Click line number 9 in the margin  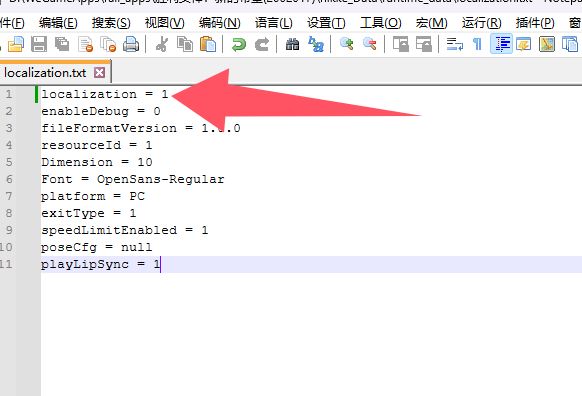point(9,230)
